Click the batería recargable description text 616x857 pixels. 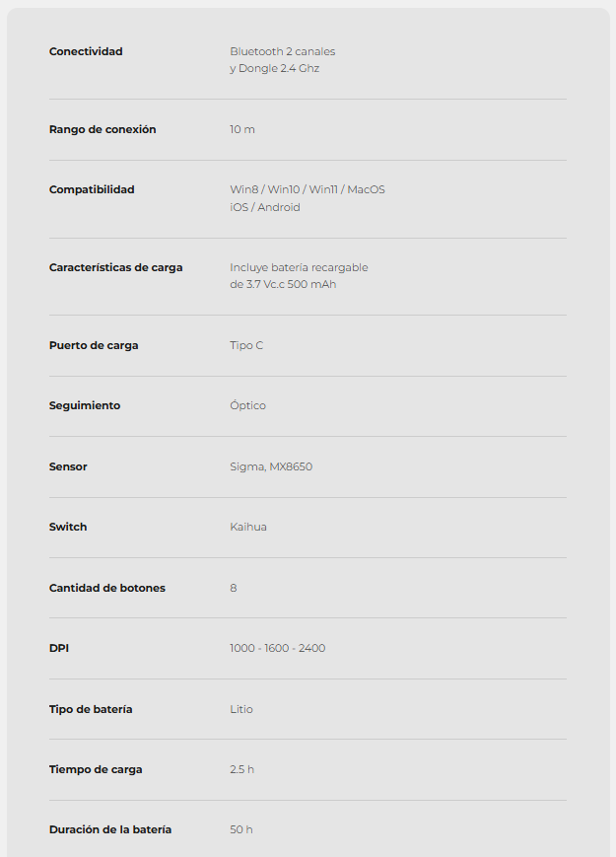tap(299, 267)
